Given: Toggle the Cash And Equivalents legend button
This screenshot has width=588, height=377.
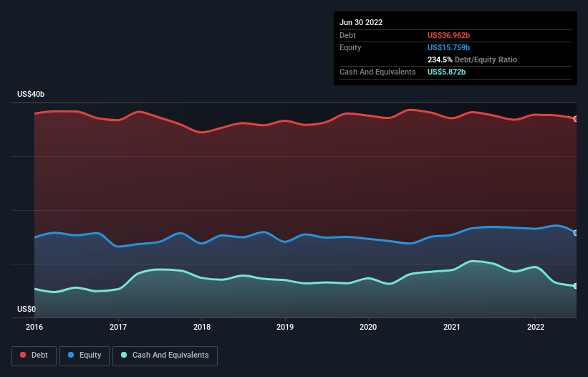Looking at the screenshot, I should (x=165, y=355).
